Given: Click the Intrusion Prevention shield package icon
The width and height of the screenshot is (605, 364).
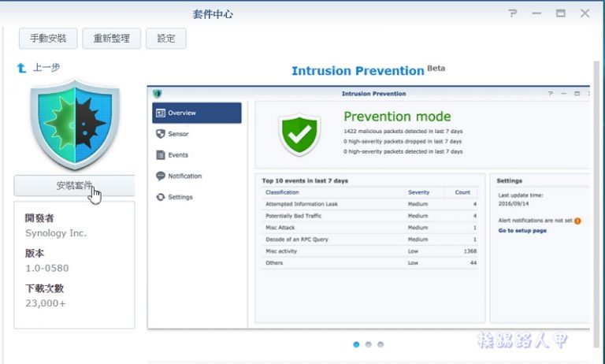Looking at the screenshot, I should [75, 124].
